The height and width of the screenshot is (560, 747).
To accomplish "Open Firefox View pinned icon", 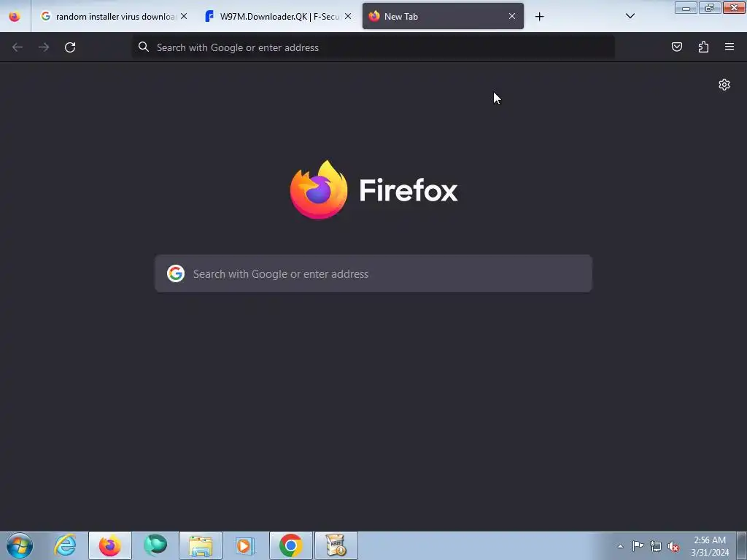I will (15, 16).
